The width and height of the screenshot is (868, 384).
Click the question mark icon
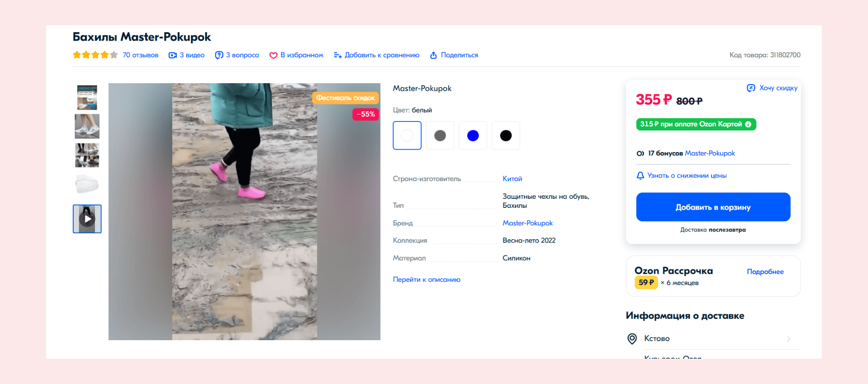219,55
